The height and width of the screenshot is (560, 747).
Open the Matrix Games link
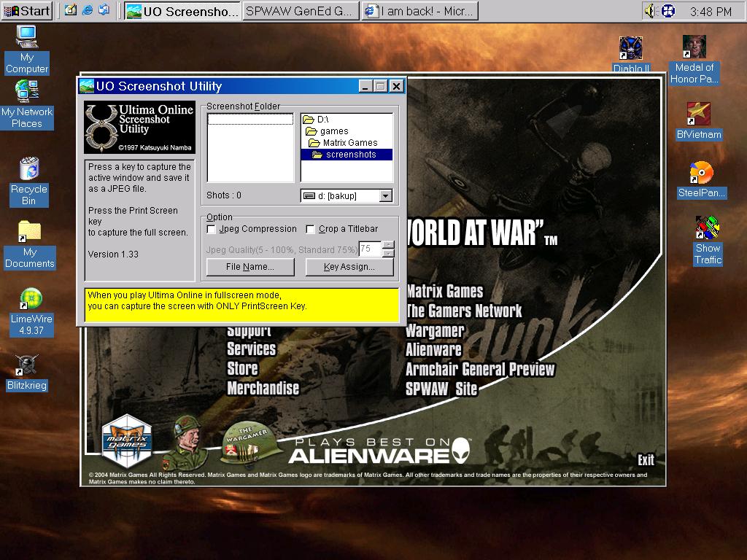pos(444,291)
